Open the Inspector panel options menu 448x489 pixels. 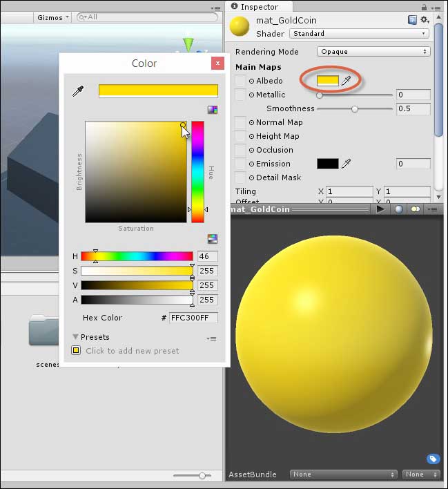pos(436,8)
